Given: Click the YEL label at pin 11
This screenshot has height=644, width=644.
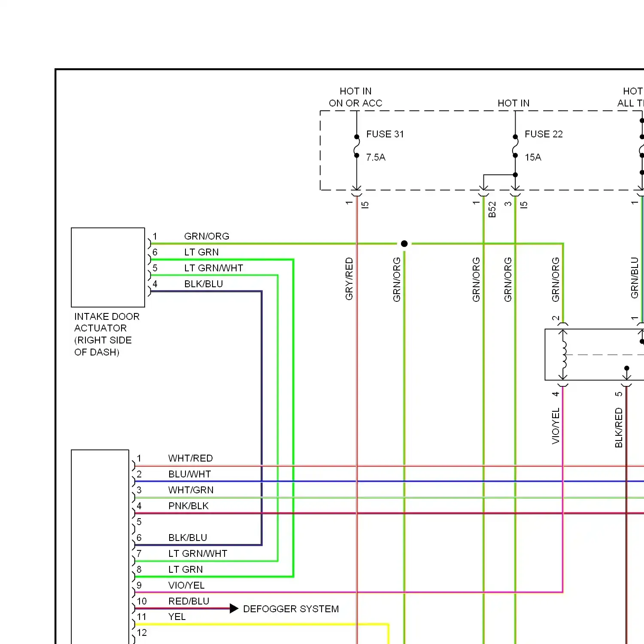Looking at the screenshot, I should click(x=177, y=617).
